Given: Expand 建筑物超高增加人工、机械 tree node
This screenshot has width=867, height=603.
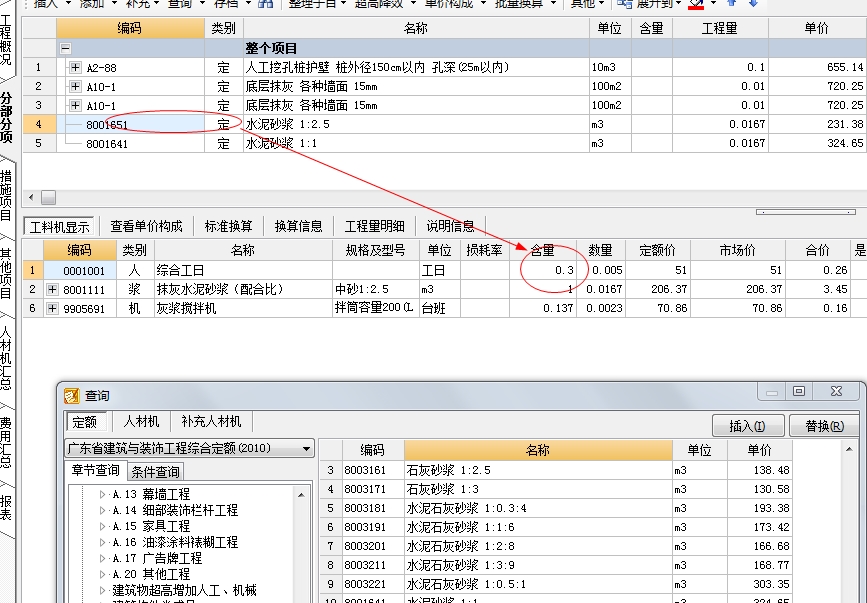Looking at the screenshot, I should [102, 590].
